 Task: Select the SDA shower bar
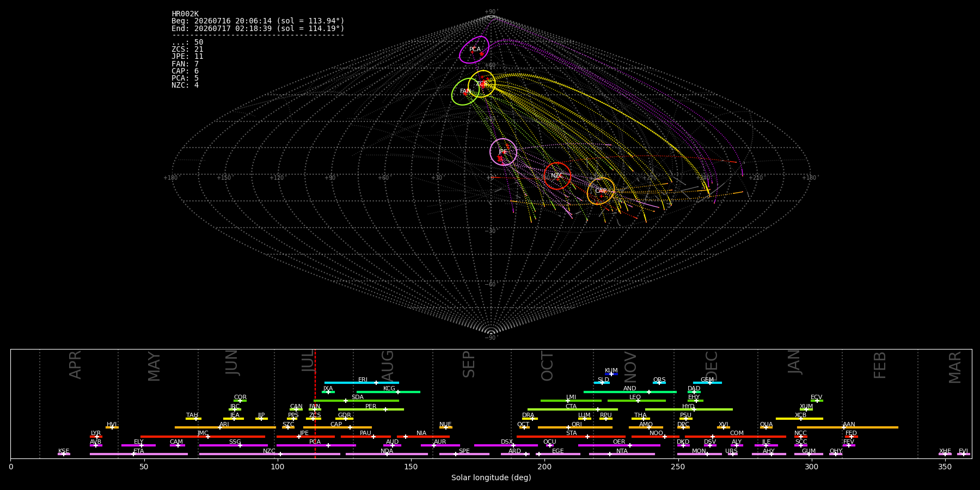356,401
